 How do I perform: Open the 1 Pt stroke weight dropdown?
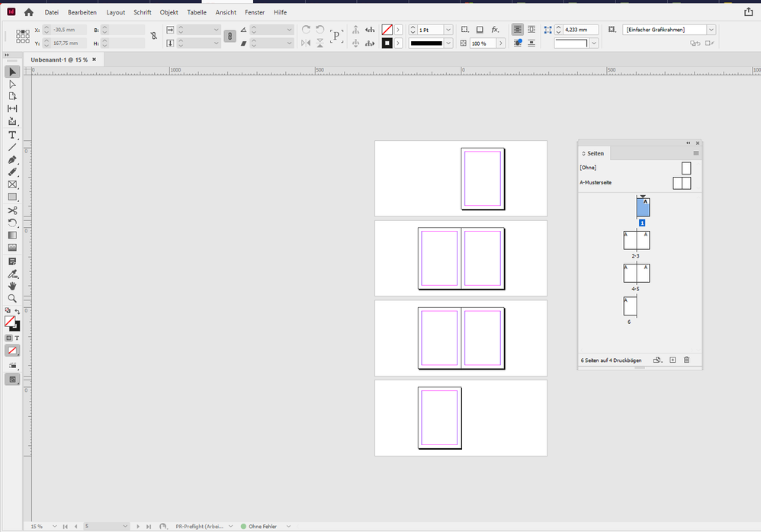coord(448,30)
